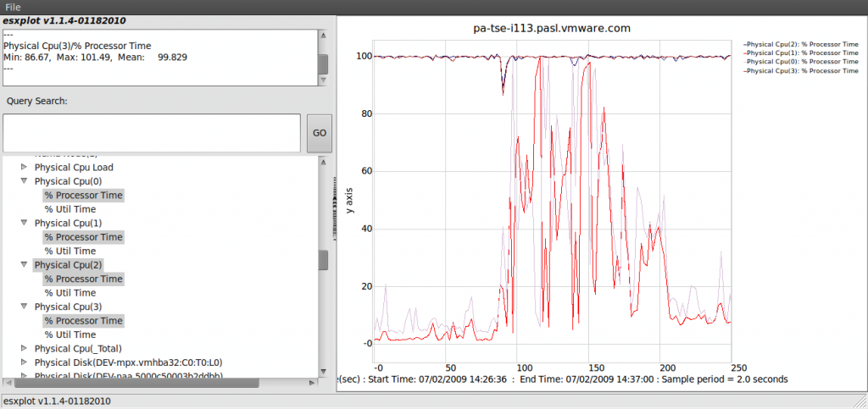Select the Physical Cpu(_Total) tree row
The height and width of the screenshot is (409, 868).
pyautogui.click(x=78, y=348)
